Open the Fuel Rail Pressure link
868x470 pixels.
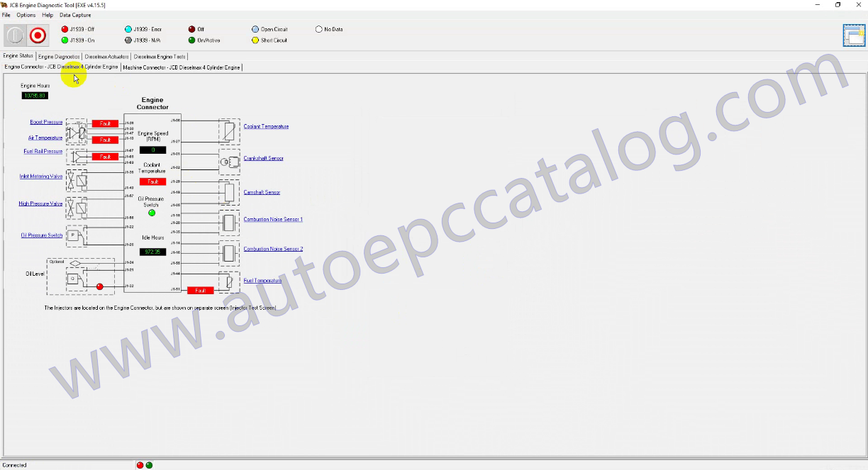tap(43, 151)
